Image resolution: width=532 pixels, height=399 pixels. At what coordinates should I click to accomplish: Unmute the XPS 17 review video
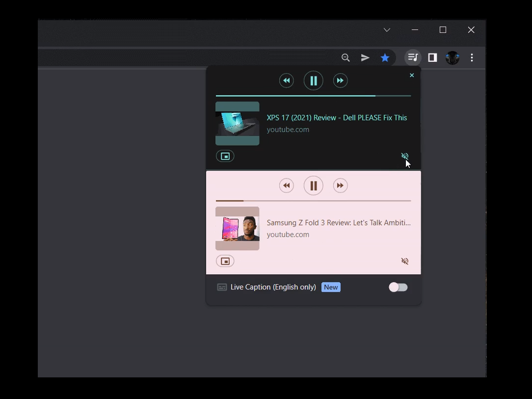click(x=405, y=156)
